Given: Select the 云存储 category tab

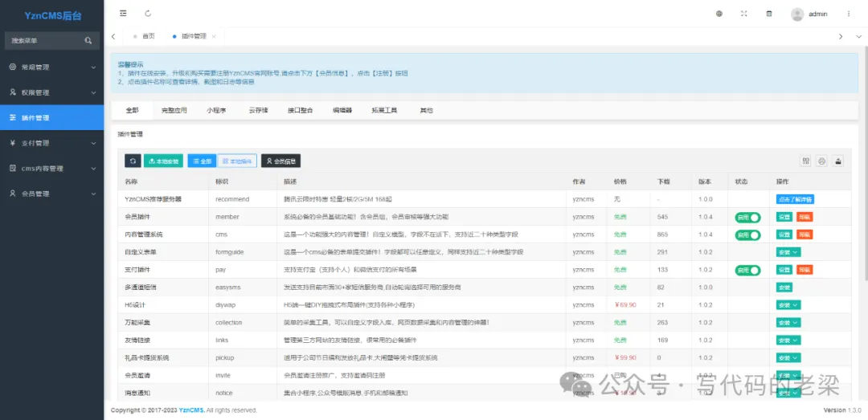Looking at the screenshot, I should [x=258, y=110].
